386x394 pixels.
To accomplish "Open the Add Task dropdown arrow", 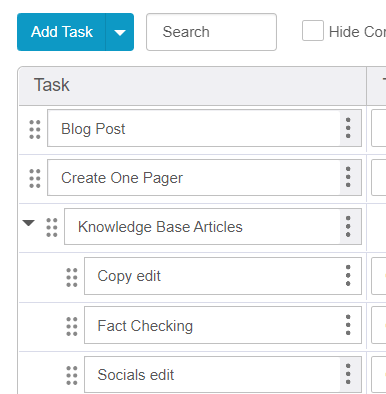I will 120,32.
